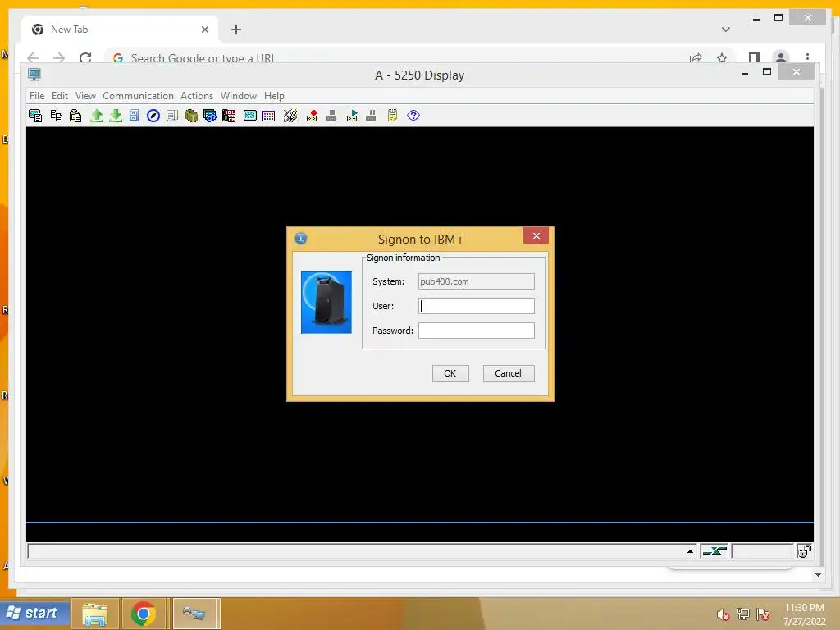Click the network tray icon
Image resolution: width=840 pixels, height=630 pixels.
coord(743,614)
